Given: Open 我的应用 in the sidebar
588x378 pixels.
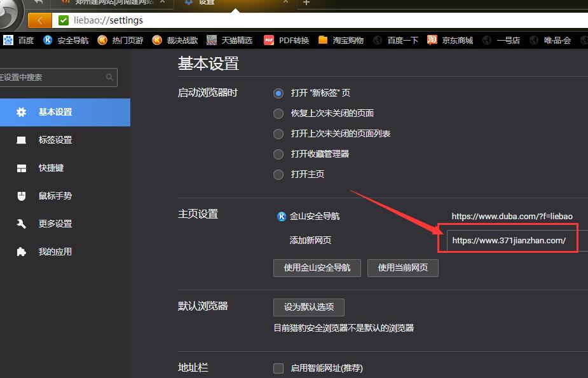Looking at the screenshot, I should tap(65, 252).
